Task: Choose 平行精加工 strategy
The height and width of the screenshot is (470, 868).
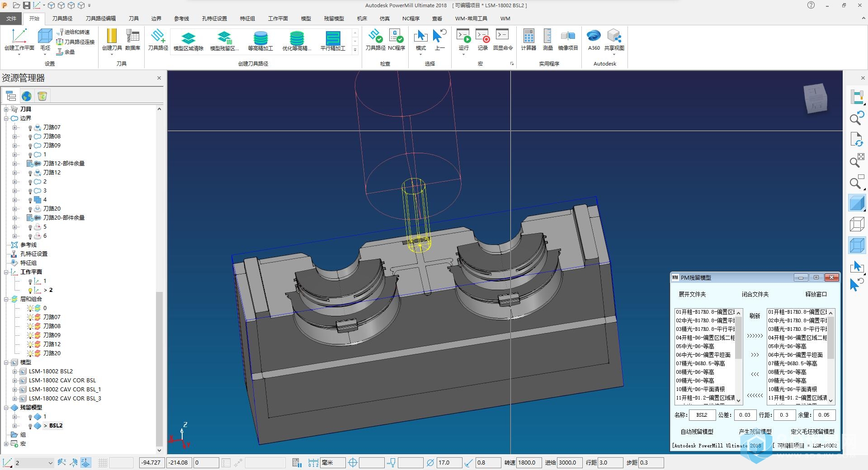Action: (333, 38)
